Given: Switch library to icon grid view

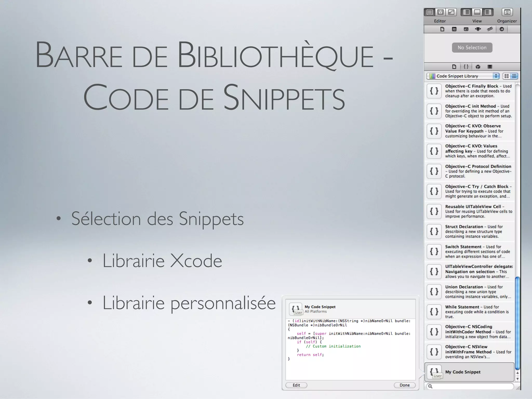Looking at the screenshot, I should (506, 76).
